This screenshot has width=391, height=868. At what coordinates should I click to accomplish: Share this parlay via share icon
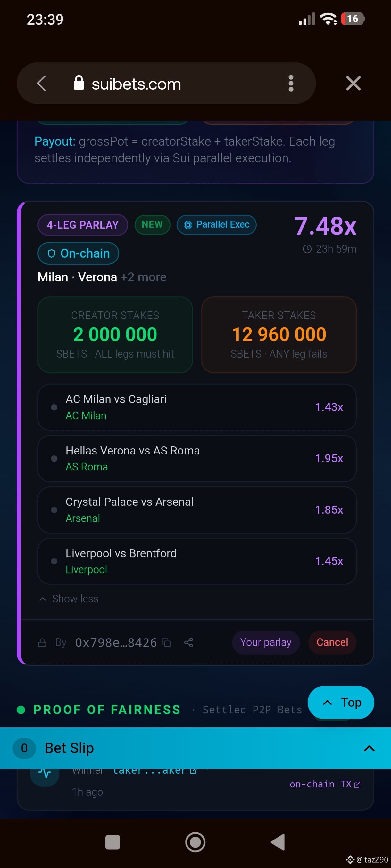point(188,643)
